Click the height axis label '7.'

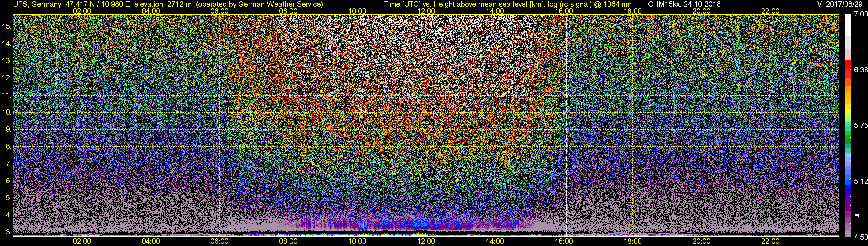8,164
